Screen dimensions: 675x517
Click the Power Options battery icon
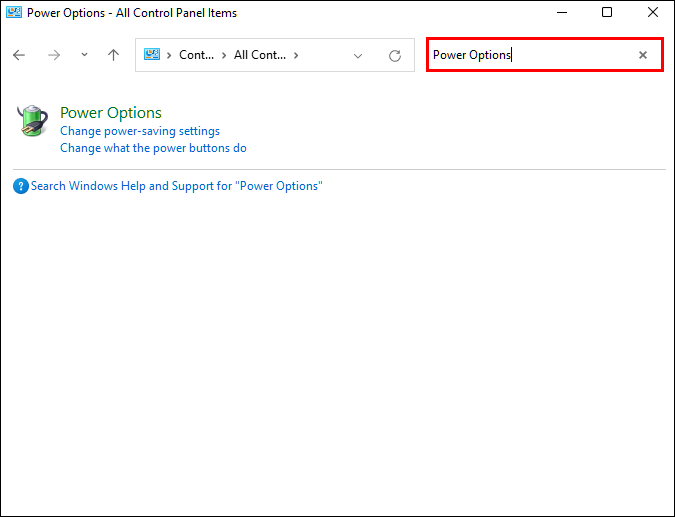click(x=33, y=121)
